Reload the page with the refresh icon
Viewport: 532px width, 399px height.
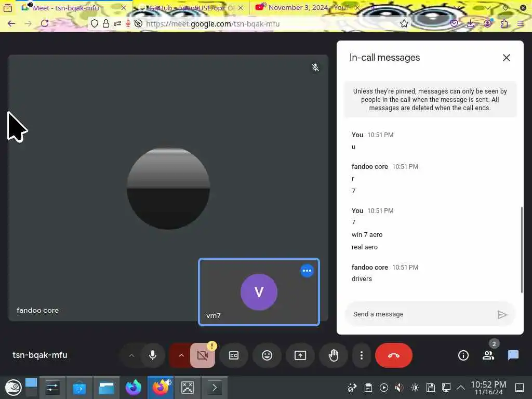(45, 23)
